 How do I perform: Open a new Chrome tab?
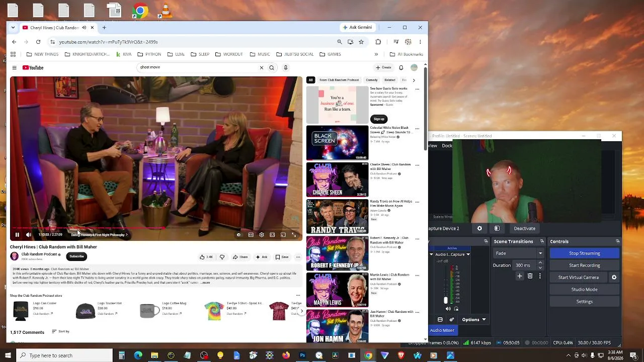point(104,28)
